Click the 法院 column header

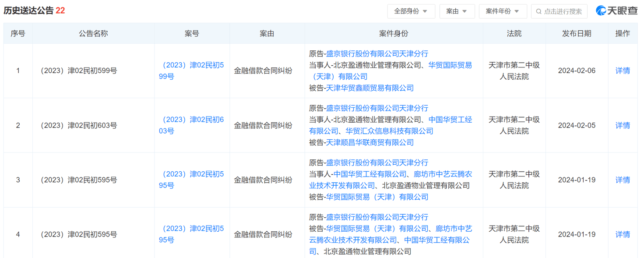[514, 34]
